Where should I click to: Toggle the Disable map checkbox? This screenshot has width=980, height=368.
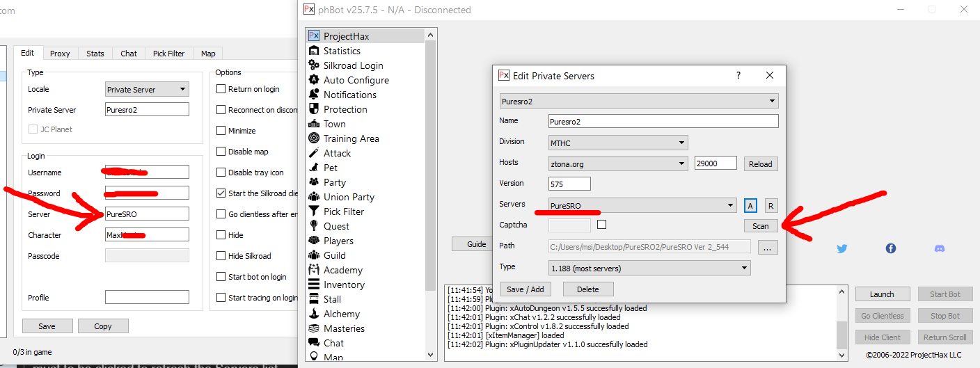[221, 152]
